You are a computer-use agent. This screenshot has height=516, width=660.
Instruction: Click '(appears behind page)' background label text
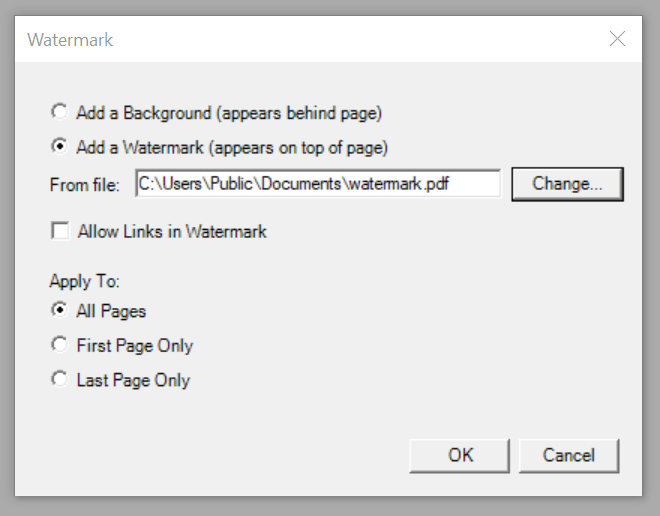[x=303, y=113]
